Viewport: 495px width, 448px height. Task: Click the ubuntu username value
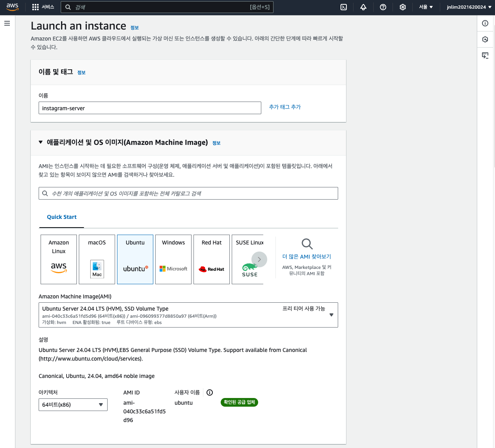coord(184,403)
